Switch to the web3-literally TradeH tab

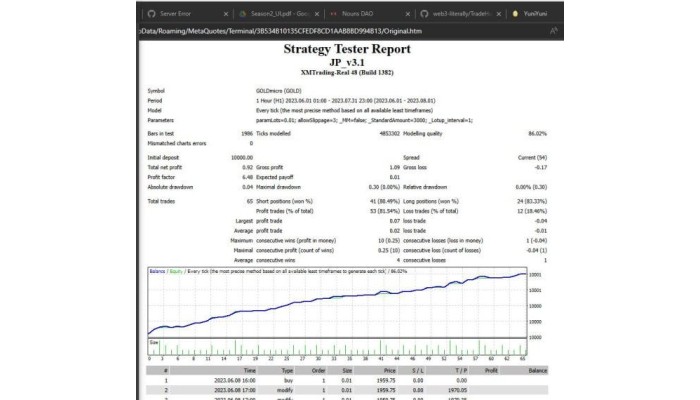pos(457,14)
